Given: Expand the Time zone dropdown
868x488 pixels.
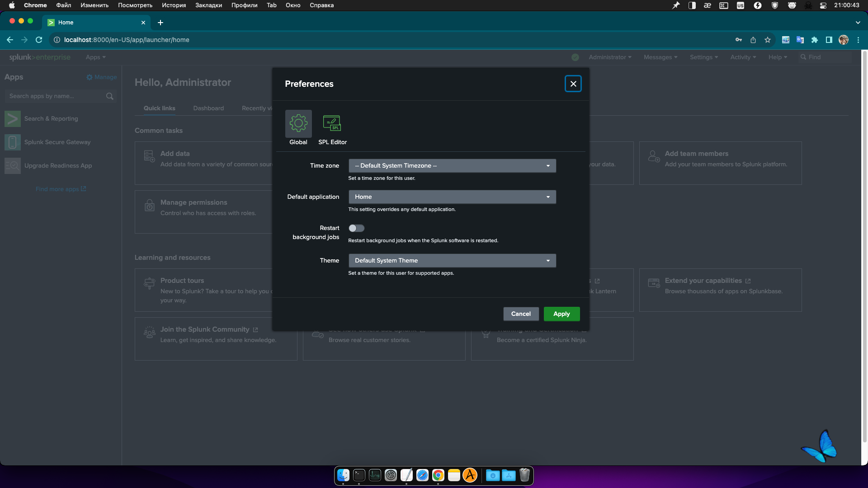Looking at the screenshot, I should (x=452, y=166).
